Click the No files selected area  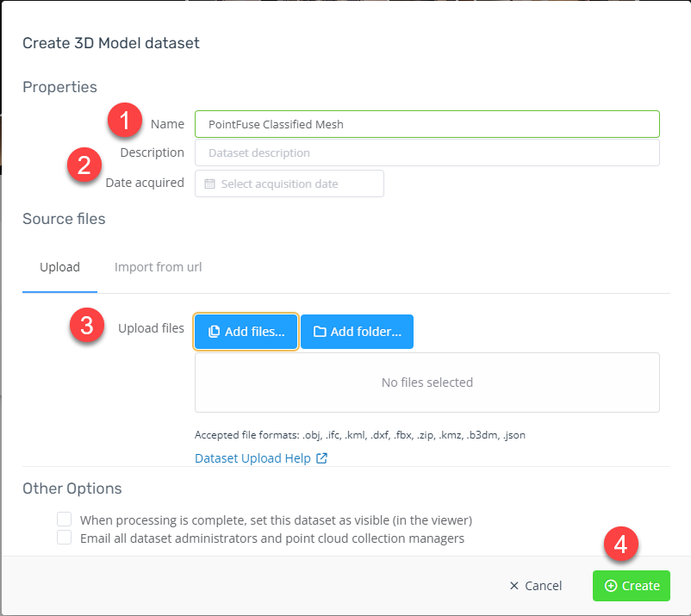(426, 383)
